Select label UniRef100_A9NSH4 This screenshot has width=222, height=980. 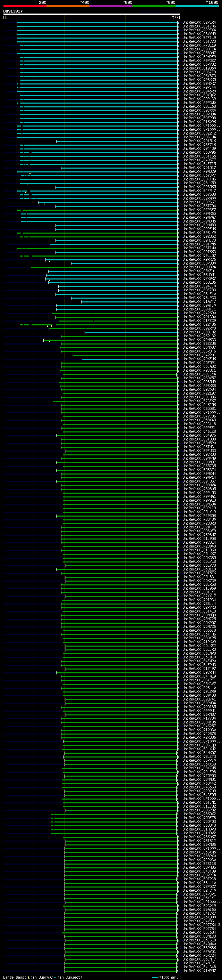199,473
